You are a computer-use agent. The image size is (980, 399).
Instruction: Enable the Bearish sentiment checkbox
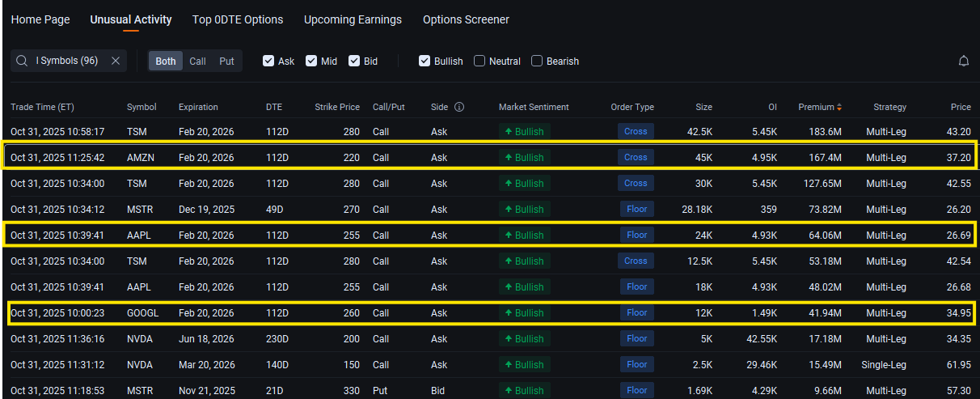(537, 61)
